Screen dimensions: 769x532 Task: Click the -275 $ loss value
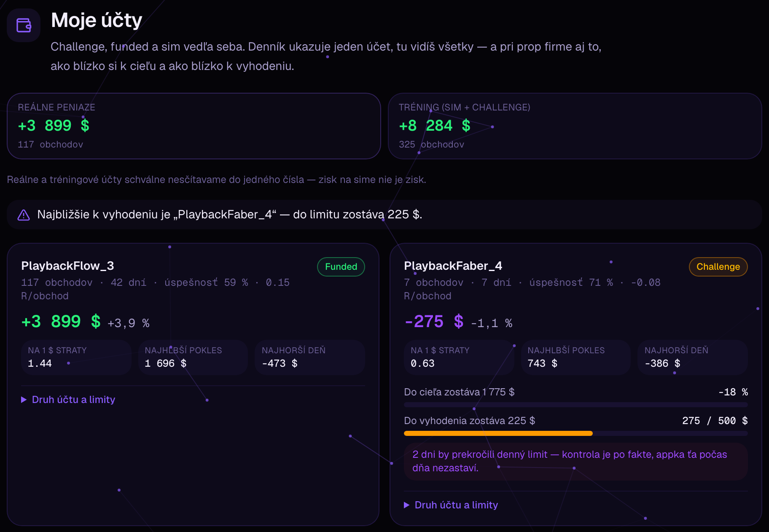[x=434, y=322]
